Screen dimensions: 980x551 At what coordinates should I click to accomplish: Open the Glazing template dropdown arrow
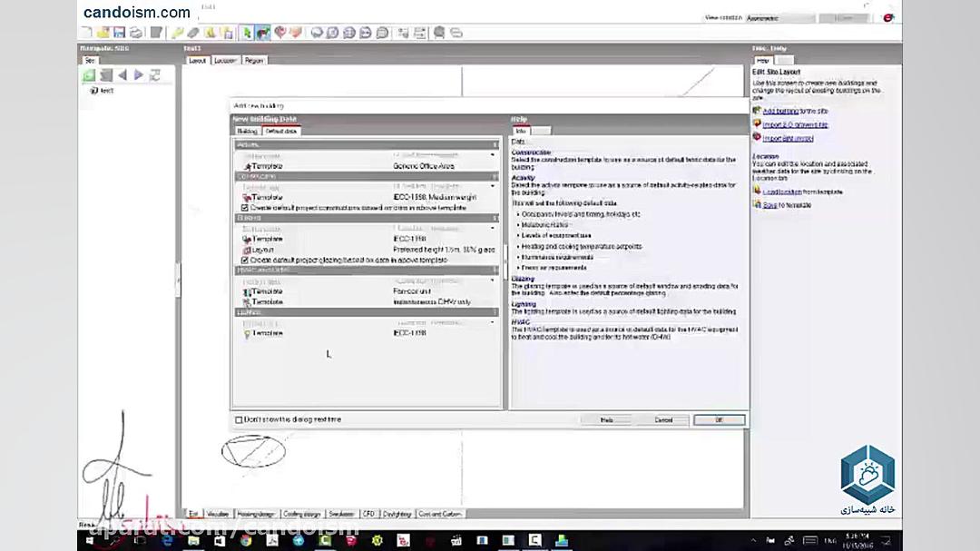point(493,228)
